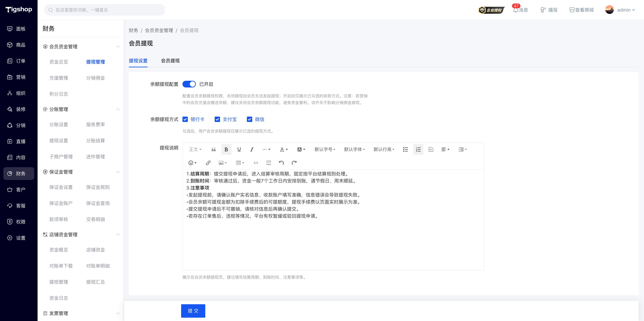Open the background highlight color picker

(301, 149)
